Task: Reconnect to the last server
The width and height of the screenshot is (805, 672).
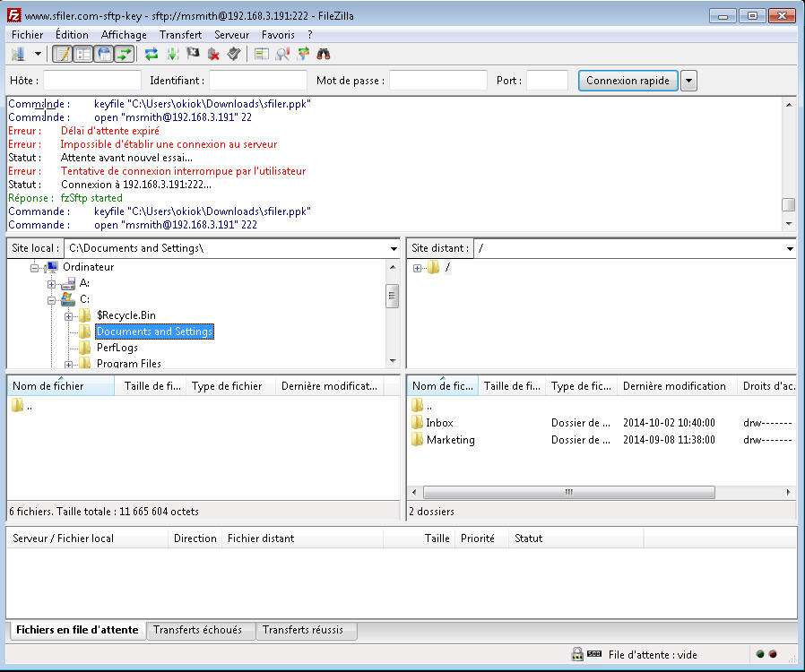Action: click(x=234, y=54)
